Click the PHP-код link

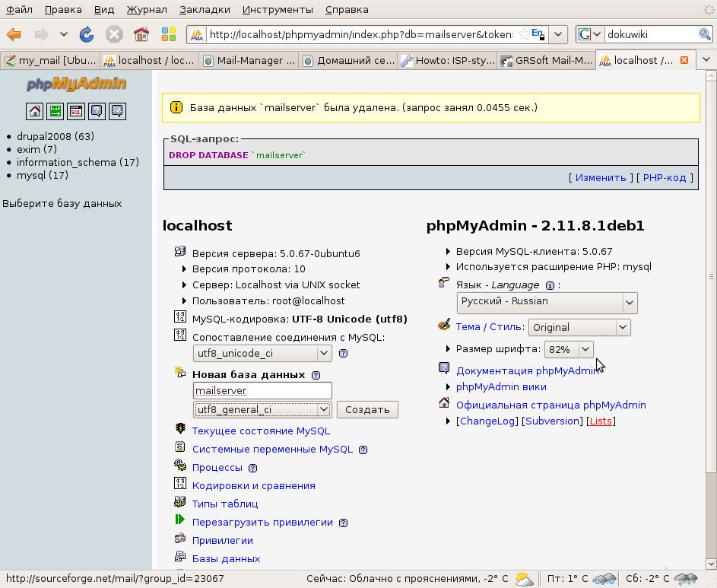pyautogui.click(x=665, y=177)
